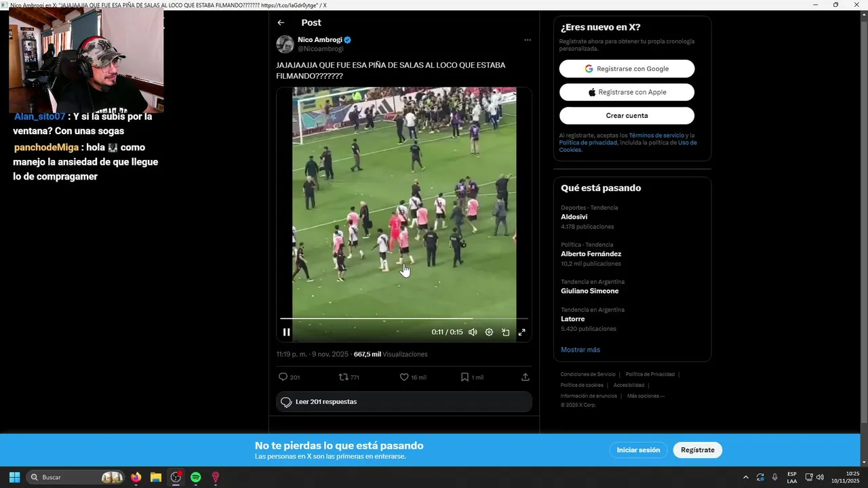Toggle picture-in-picture mode on video
This screenshot has width=868, height=488.
(x=505, y=332)
